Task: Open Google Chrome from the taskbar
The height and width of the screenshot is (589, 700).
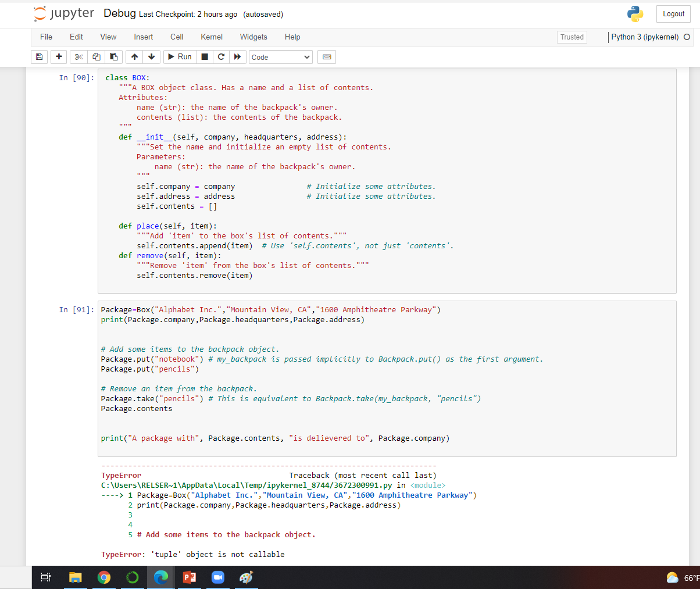Action: [104, 577]
